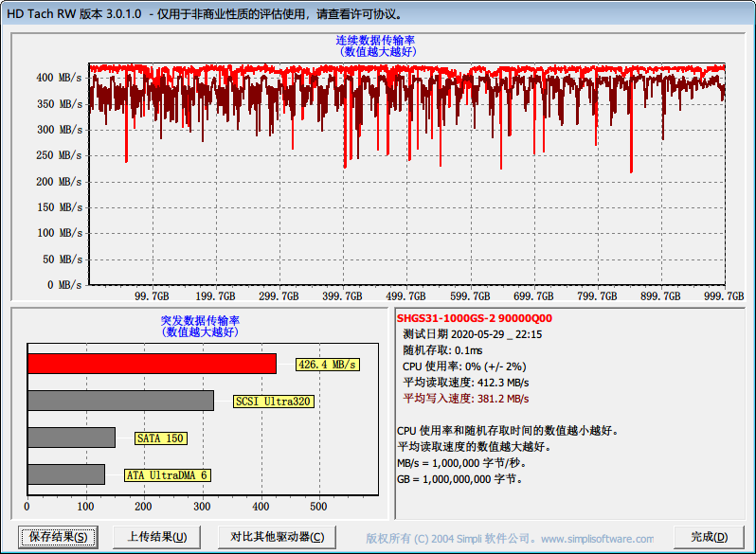Click the 突发数据传输率 chart title
Image resolution: width=756 pixels, height=554 pixels.
pyautogui.click(x=200, y=321)
